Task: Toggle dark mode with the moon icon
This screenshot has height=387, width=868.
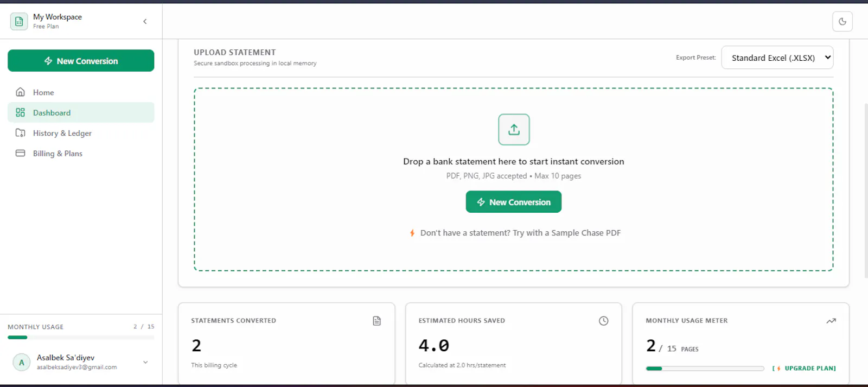Action: click(843, 21)
